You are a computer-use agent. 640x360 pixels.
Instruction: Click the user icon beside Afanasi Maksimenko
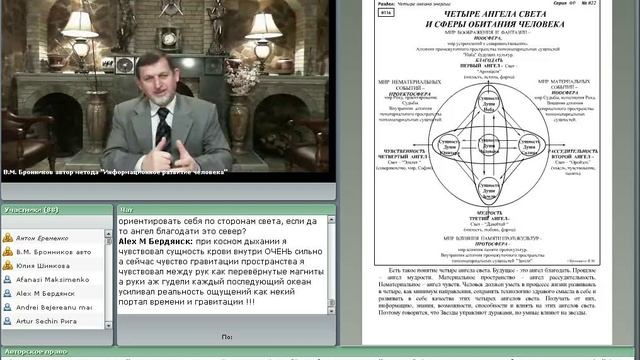[x=7, y=280]
